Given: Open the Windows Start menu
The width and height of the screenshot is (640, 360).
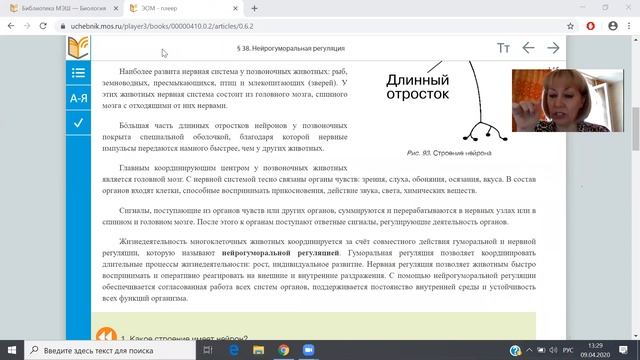Looking at the screenshot, I should pos(12,350).
